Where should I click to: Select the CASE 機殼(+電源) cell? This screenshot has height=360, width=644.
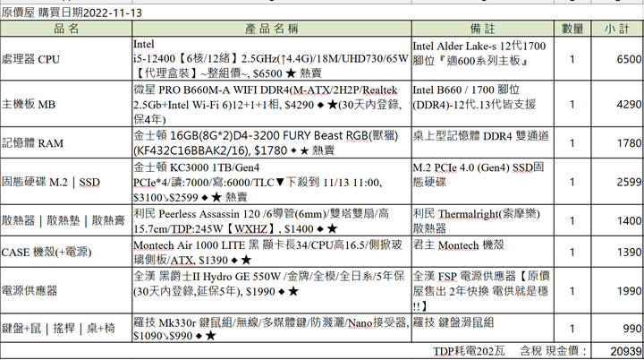coord(66,252)
